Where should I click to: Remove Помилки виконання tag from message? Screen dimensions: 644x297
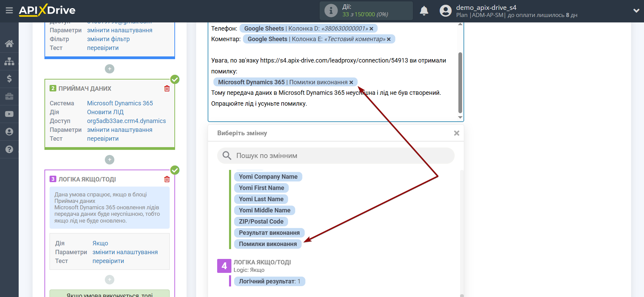pyautogui.click(x=351, y=82)
